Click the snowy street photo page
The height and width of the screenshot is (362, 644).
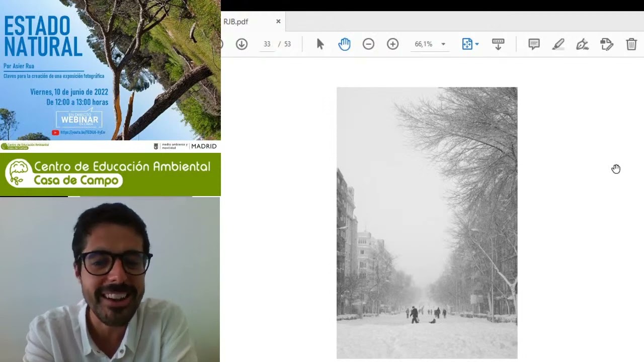tap(427, 223)
